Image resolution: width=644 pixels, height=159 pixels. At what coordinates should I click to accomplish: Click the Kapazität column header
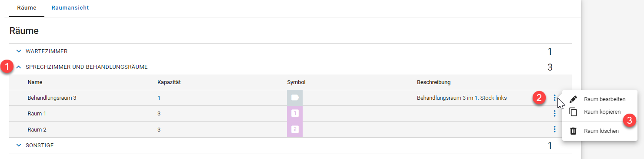click(169, 82)
